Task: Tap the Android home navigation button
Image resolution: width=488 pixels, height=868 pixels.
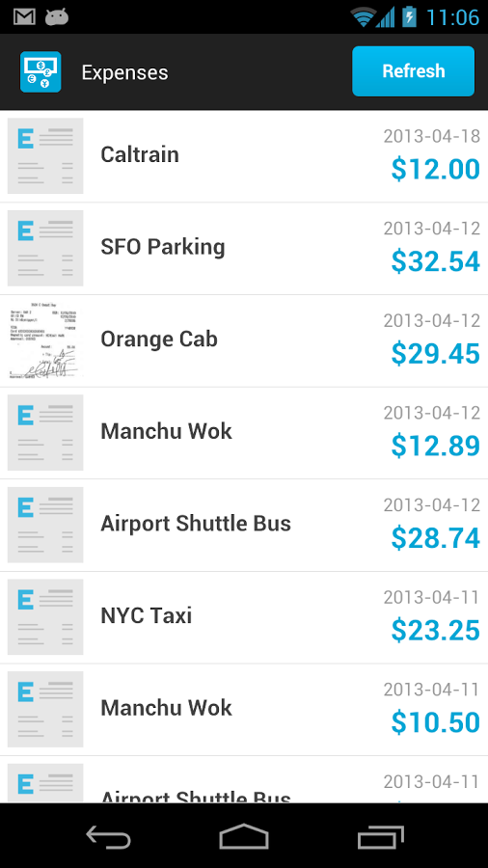Action: coord(244,836)
